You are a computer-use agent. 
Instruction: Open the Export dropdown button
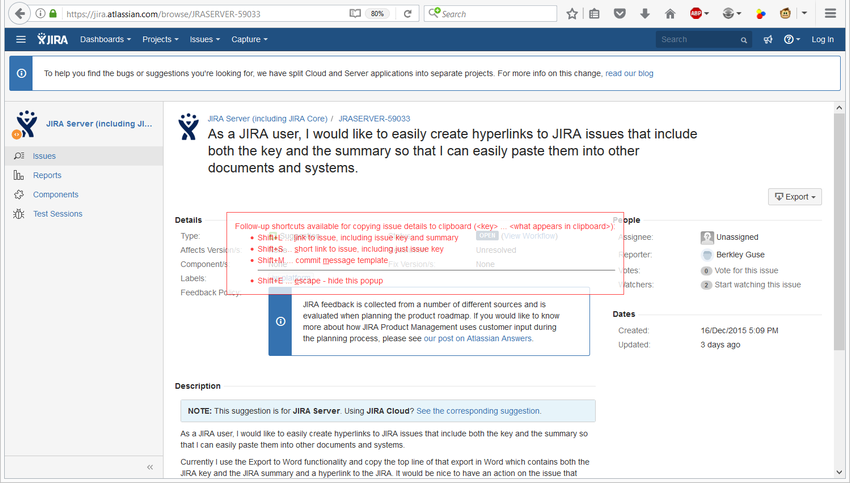pyautogui.click(x=795, y=197)
